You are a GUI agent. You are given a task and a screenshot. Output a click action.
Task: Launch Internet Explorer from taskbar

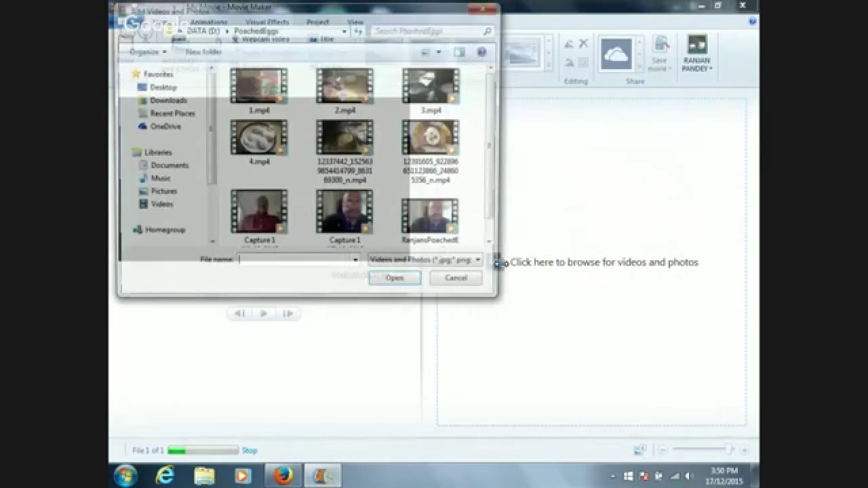click(165, 476)
